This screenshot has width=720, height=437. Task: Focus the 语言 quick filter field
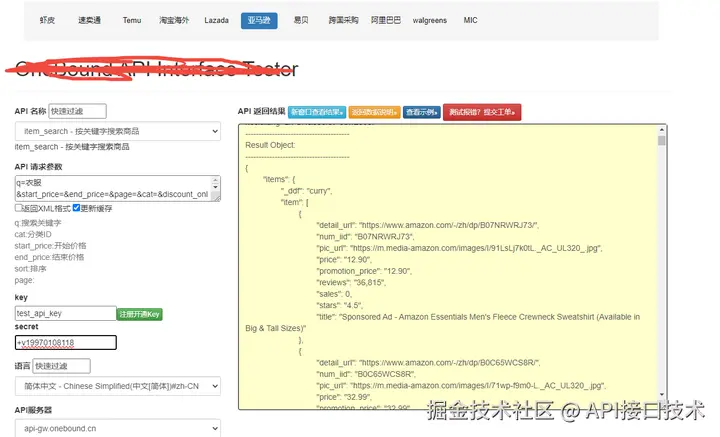tap(62, 366)
